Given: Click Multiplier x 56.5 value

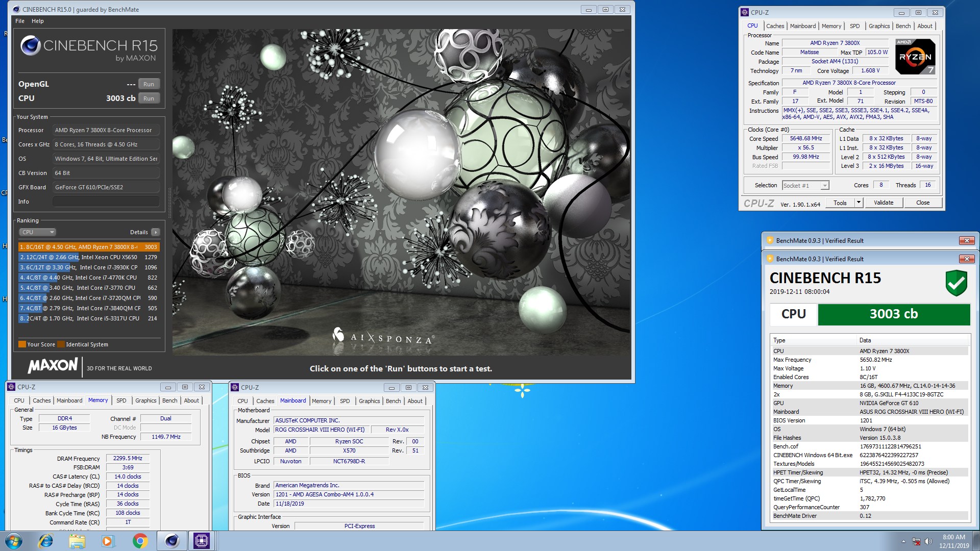Looking at the screenshot, I should (806, 148).
